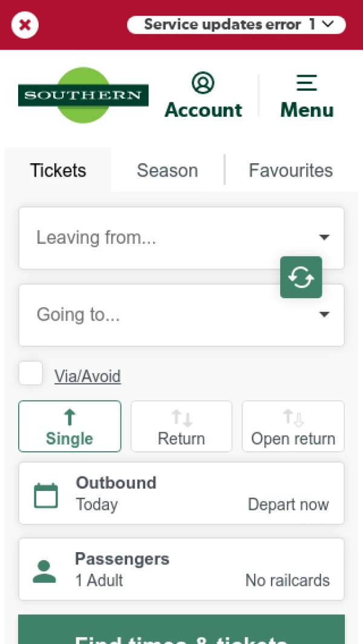Switch to the Season tab
Viewport: 363px width, 644px height.
point(167,171)
